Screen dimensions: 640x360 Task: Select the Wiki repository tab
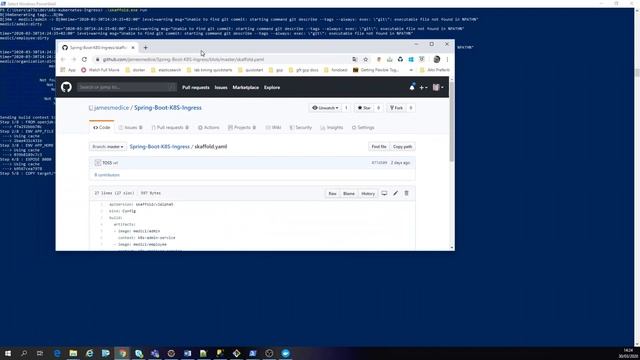coord(273,127)
